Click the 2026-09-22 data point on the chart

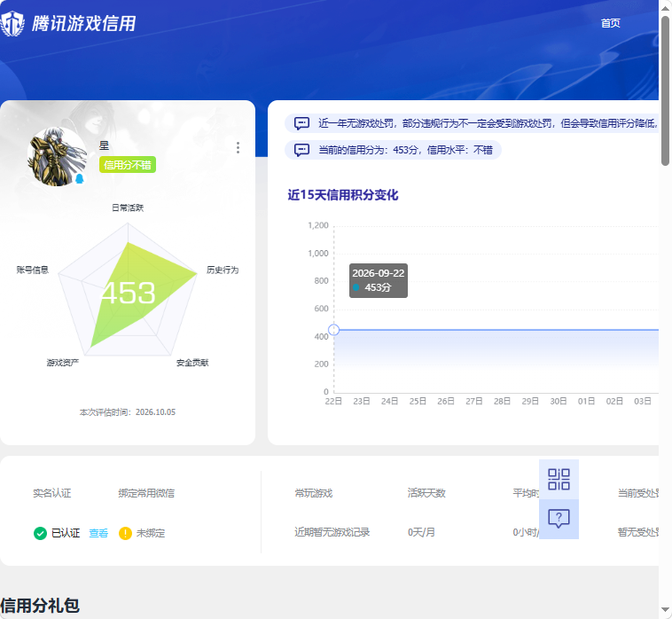coord(334,330)
